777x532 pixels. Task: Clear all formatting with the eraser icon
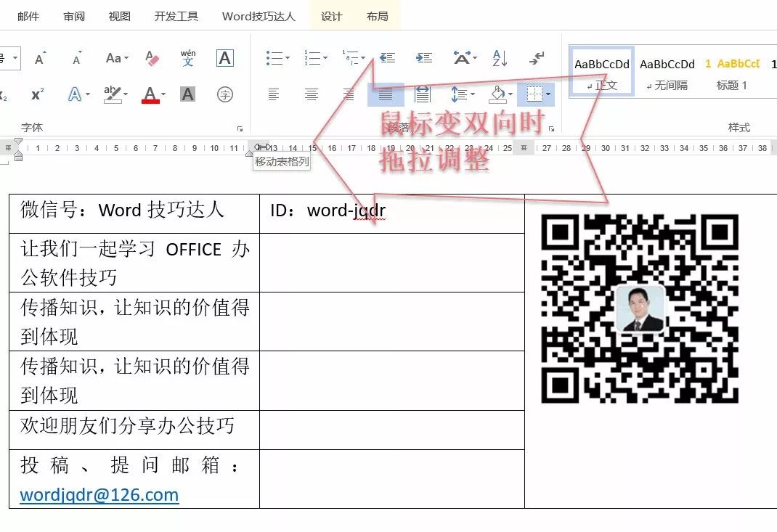point(152,59)
